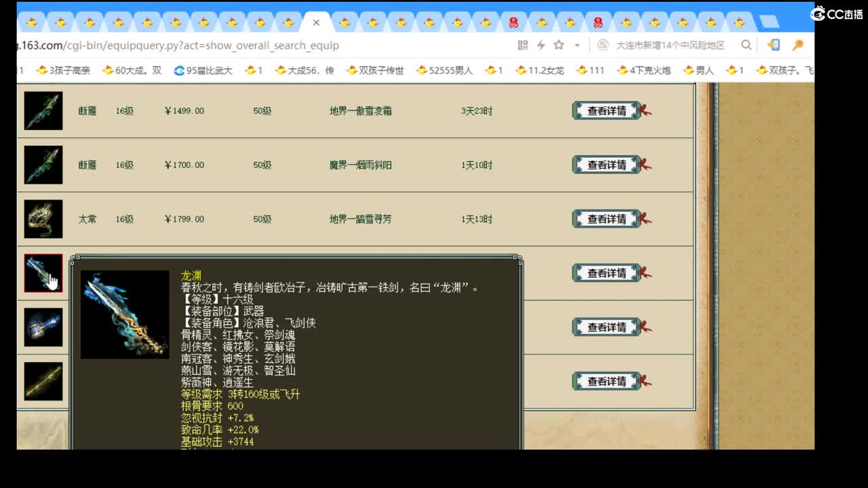Click the seller server 魔界—烟雨斜阳
The image size is (868, 488).
(361, 165)
